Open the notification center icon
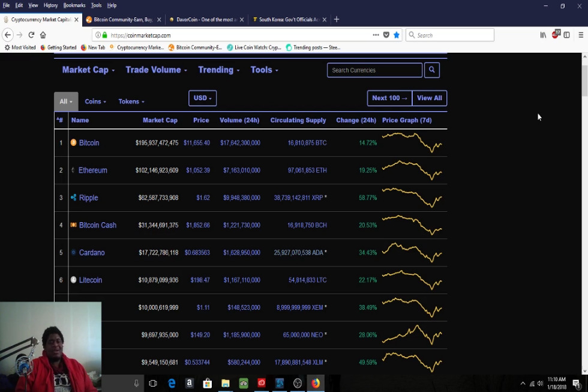 576,383
